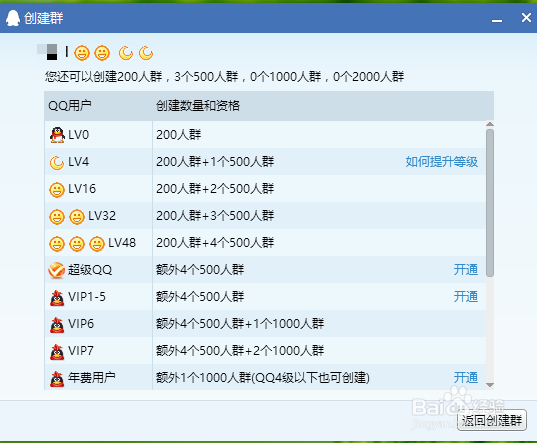Click the VIP6 red penguin icon
The image size is (537, 443).
pyautogui.click(x=57, y=325)
